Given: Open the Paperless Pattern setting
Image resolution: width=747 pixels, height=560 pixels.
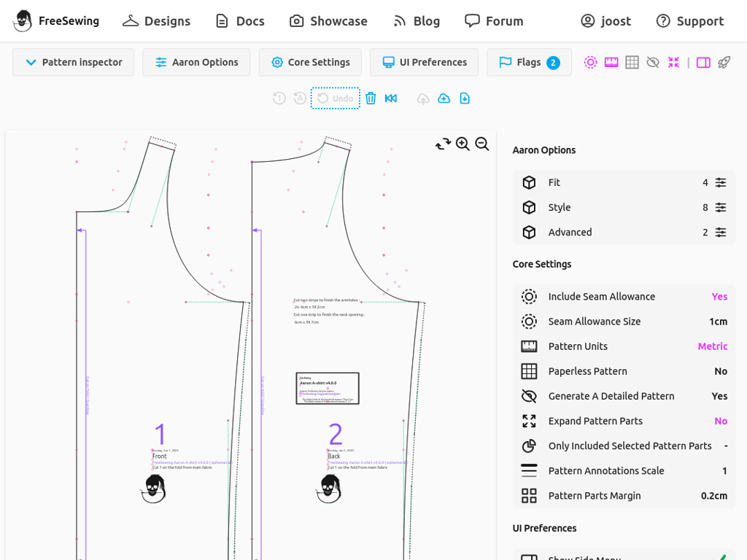Looking at the screenshot, I should click(x=624, y=371).
